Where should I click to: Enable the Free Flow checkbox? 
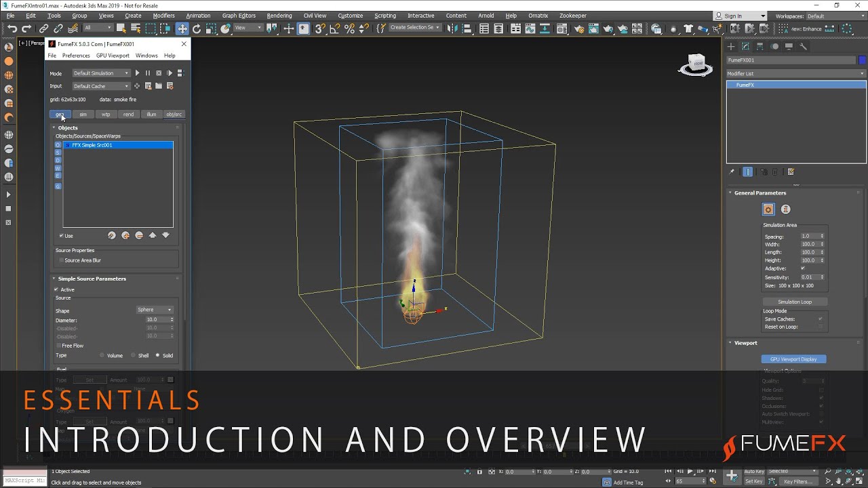pyautogui.click(x=58, y=346)
